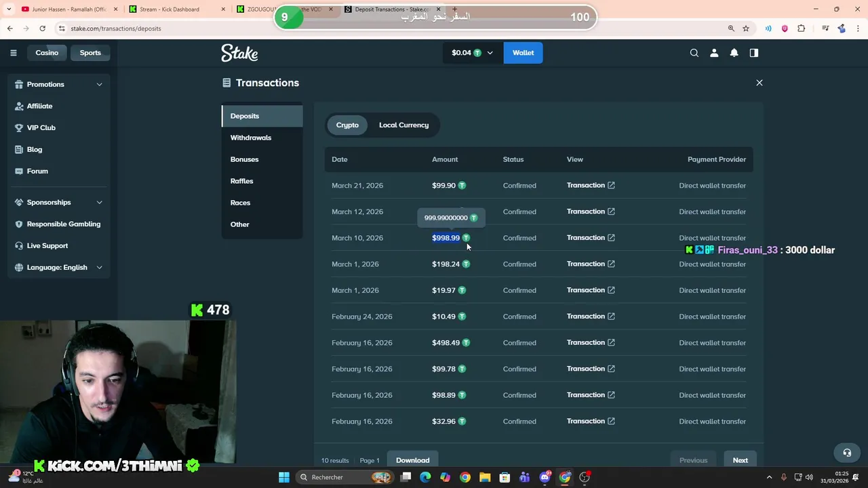
Task: Open the Races tab
Action: click(262, 203)
